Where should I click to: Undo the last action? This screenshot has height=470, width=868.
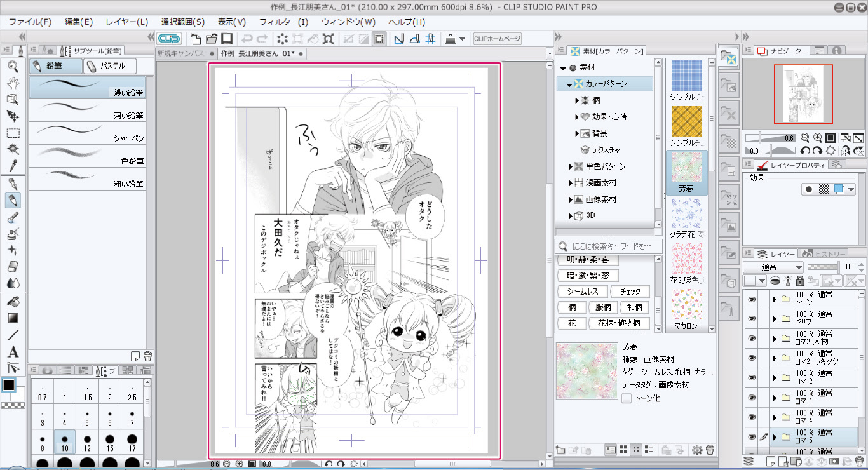click(x=247, y=39)
